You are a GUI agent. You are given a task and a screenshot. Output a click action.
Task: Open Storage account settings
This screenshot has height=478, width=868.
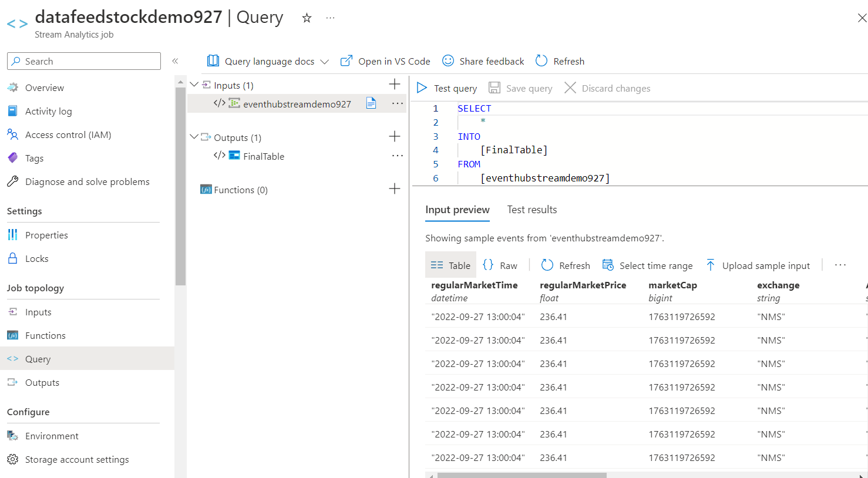point(77,459)
